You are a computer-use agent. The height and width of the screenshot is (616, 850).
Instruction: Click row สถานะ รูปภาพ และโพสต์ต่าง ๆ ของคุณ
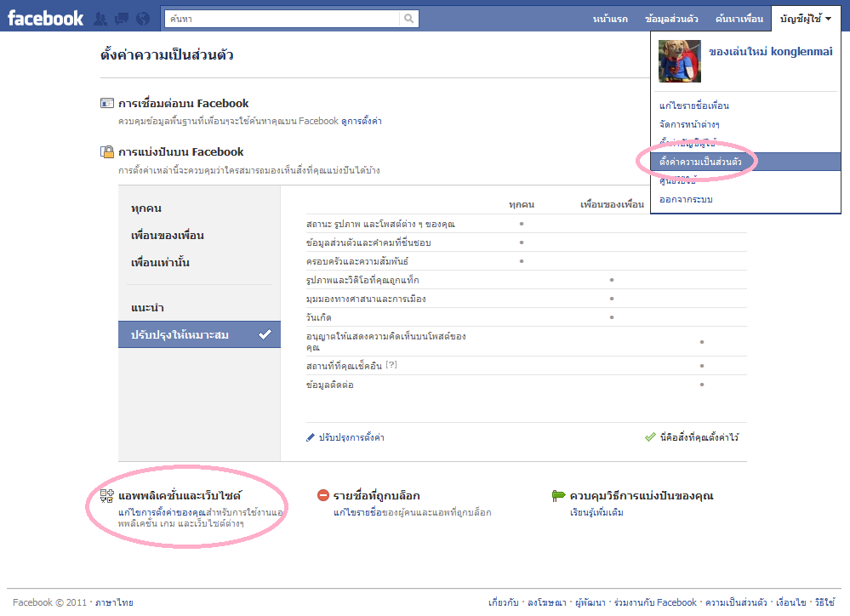click(x=527, y=224)
